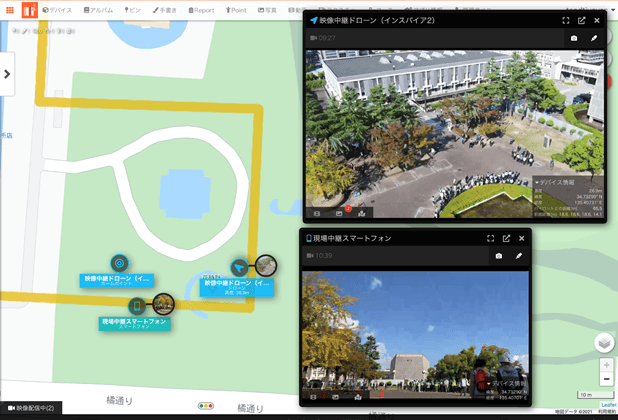Expand the left side panel arrow
618x420 pixels.
pyautogui.click(x=7, y=74)
